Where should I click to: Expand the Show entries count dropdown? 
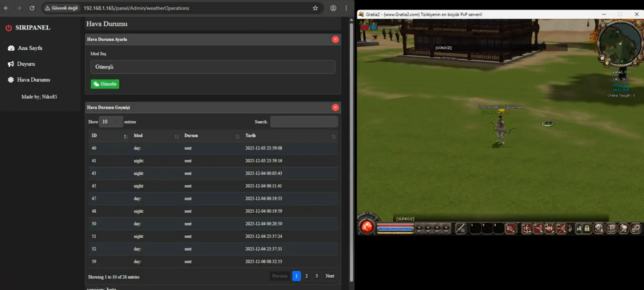110,122
